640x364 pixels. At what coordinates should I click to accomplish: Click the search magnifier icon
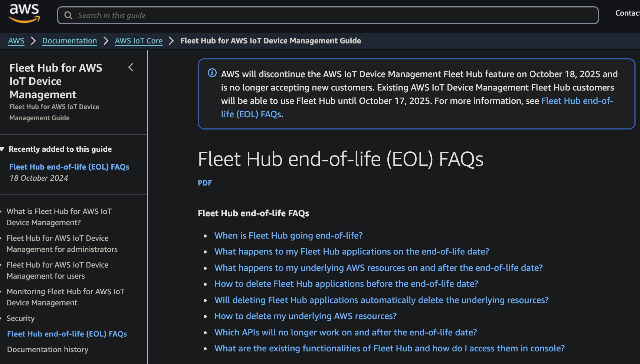(68, 15)
